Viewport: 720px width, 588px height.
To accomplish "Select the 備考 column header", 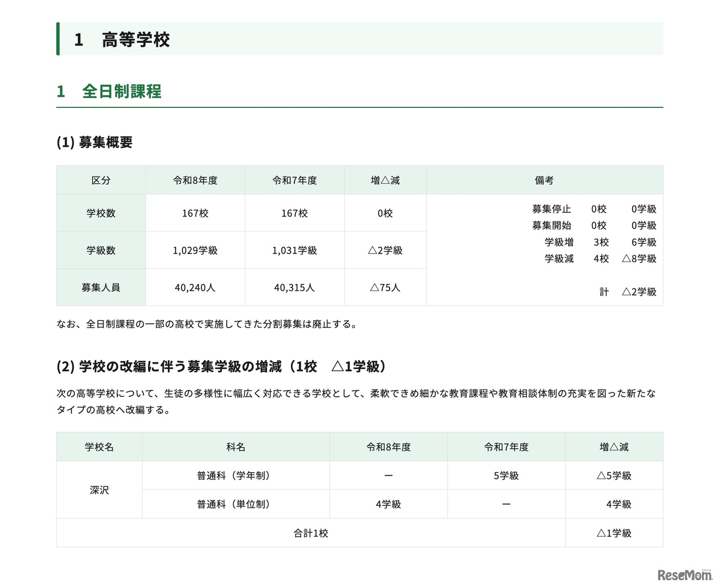I will click(545, 180).
